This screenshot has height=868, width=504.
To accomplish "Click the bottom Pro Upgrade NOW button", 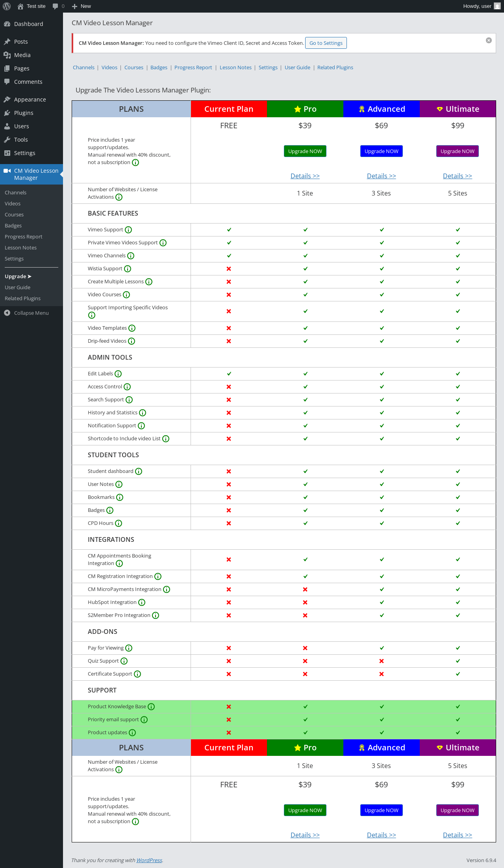I will coord(305,811).
